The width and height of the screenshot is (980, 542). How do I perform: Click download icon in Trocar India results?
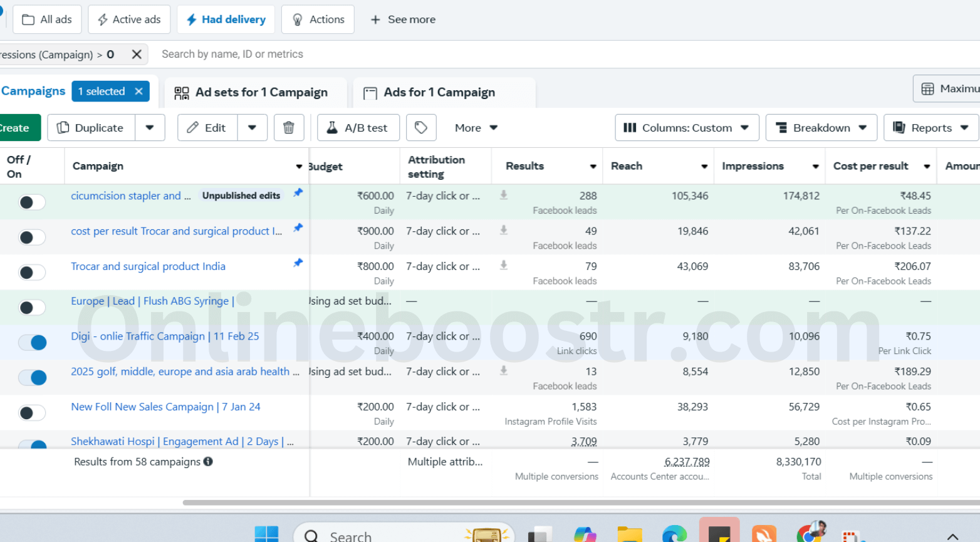[503, 266]
